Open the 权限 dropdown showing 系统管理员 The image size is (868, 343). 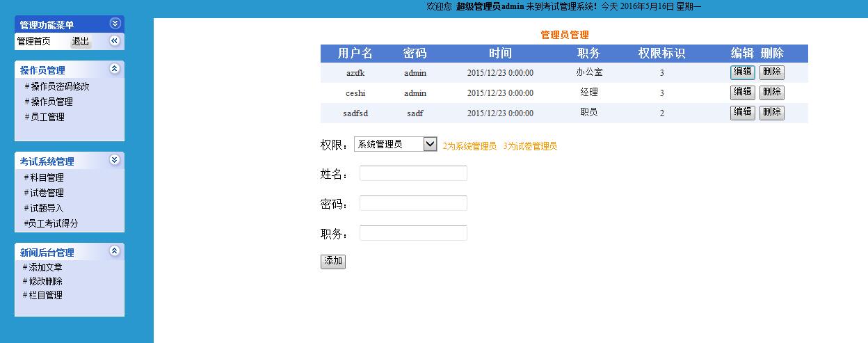[x=395, y=144]
